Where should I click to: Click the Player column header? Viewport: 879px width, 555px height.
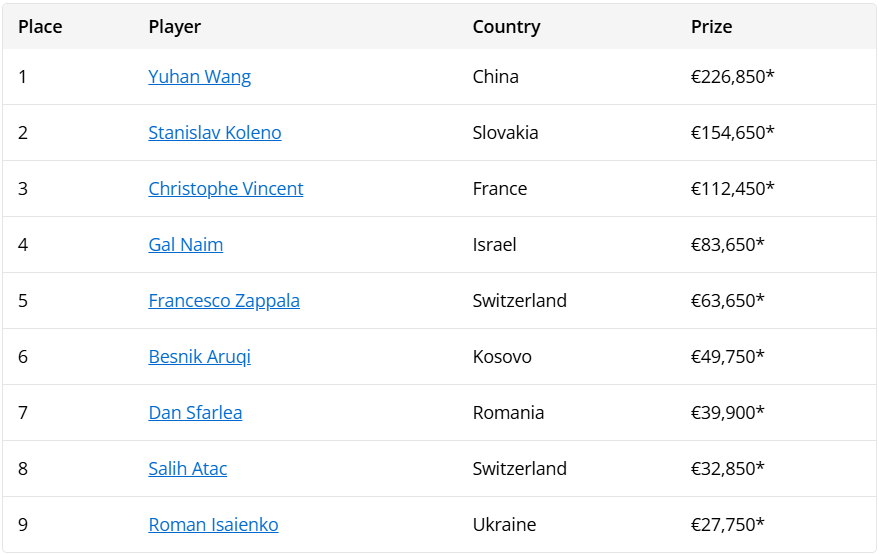pos(174,27)
